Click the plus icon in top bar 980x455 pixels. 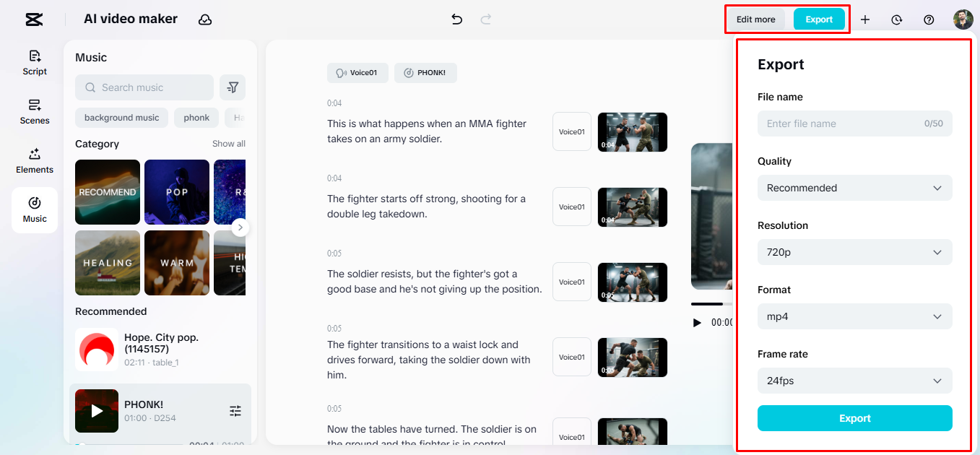[x=865, y=19]
